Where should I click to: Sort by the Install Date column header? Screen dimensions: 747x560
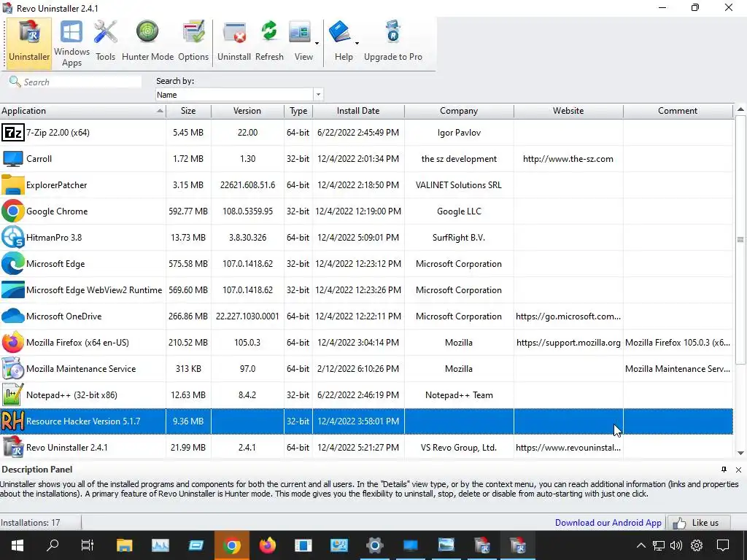click(358, 111)
